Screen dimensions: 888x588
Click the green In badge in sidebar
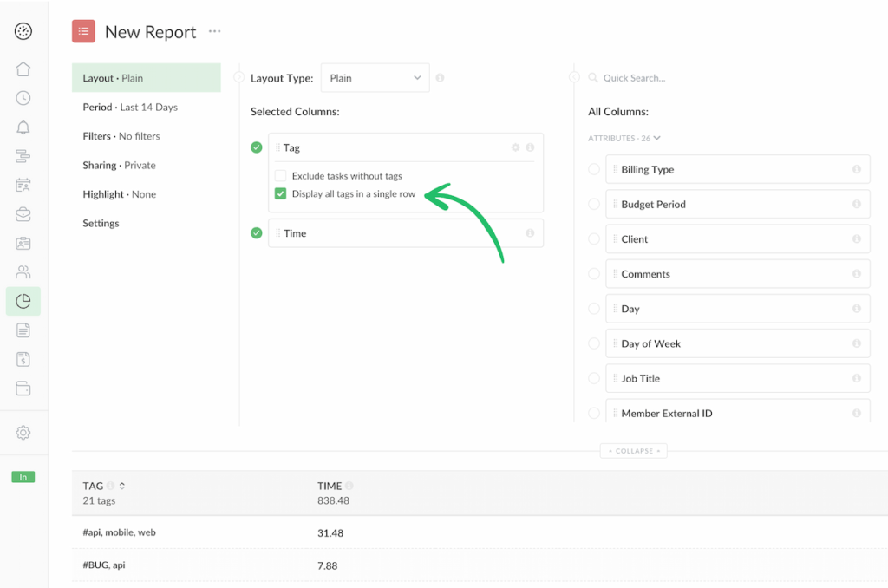[x=23, y=477]
